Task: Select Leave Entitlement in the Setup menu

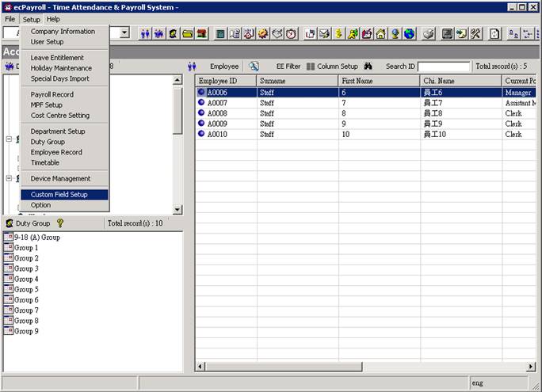Action: 64,58
